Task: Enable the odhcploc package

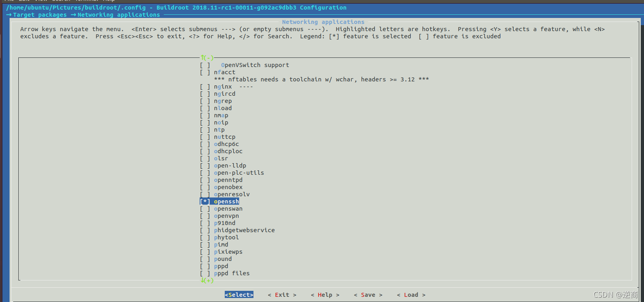Action: 205,151
